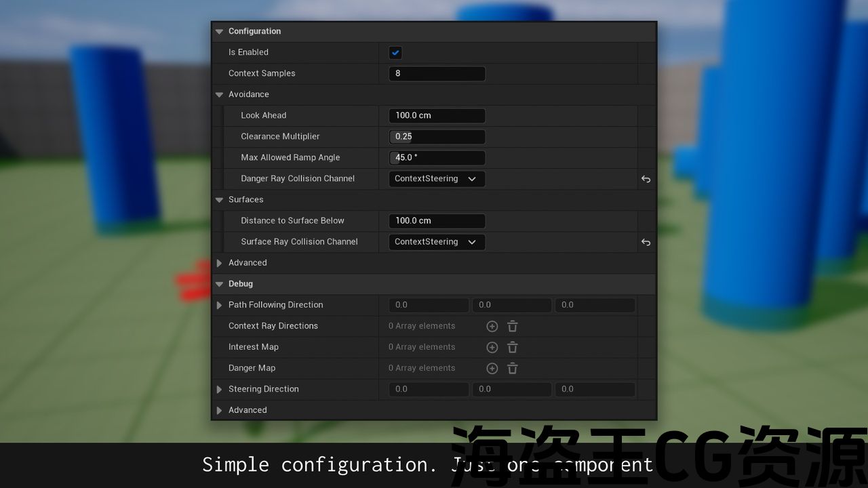Screen dimensions: 868x488
Task: Click the Clearance Multiplier slider field
Action: click(437, 137)
